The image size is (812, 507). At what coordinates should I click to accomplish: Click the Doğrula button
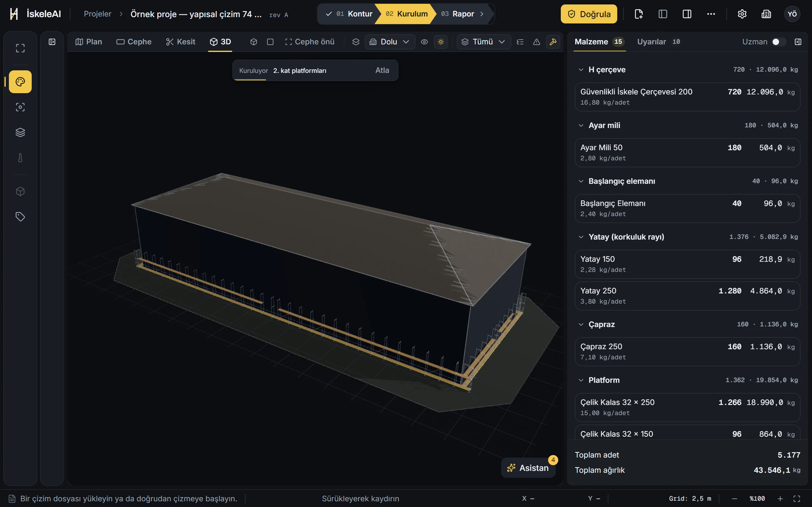[x=588, y=14]
